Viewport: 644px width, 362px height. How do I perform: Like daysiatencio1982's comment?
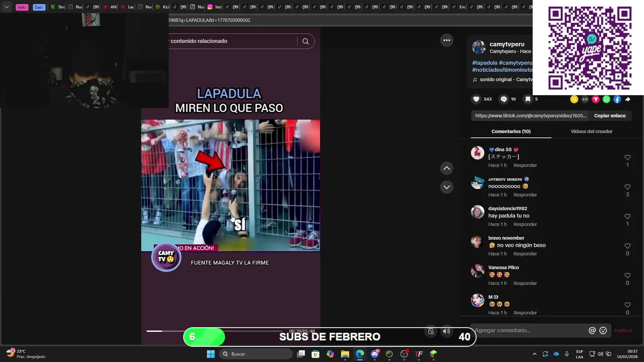pos(627,216)
